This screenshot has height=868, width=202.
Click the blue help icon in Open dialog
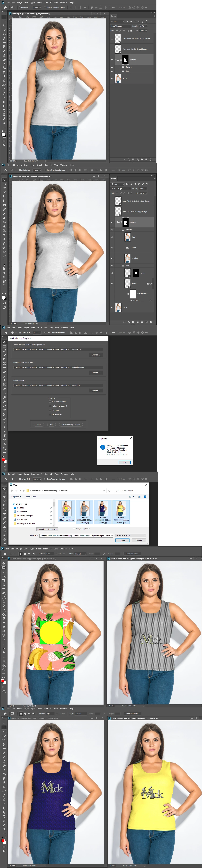145,497
